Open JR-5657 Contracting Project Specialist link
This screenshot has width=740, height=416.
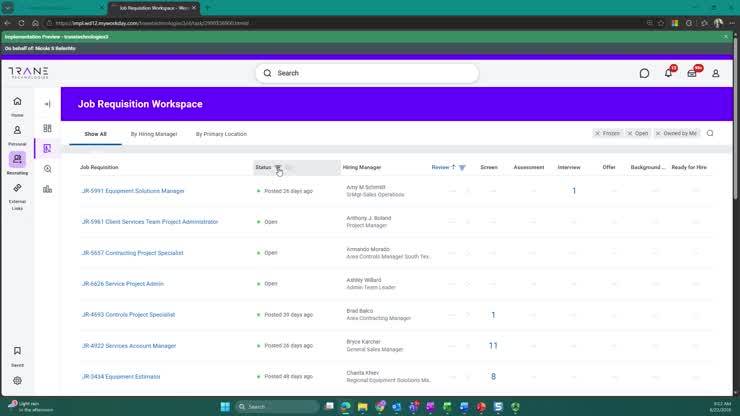[132, 253]
